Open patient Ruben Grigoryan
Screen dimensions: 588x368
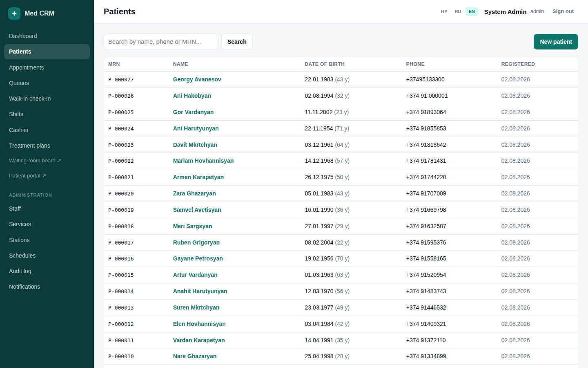(x=196, y=242)
